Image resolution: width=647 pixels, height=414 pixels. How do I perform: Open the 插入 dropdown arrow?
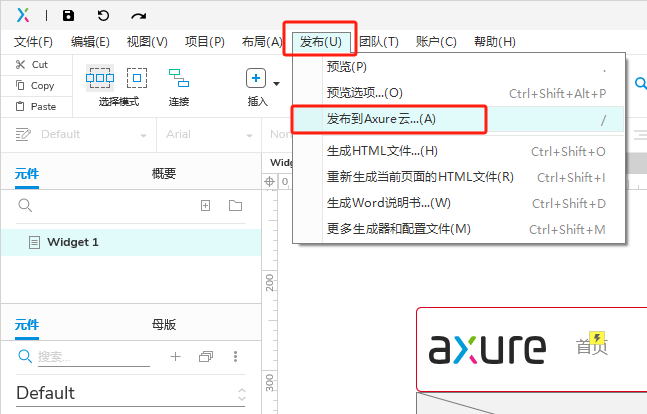tap(276, 84)
